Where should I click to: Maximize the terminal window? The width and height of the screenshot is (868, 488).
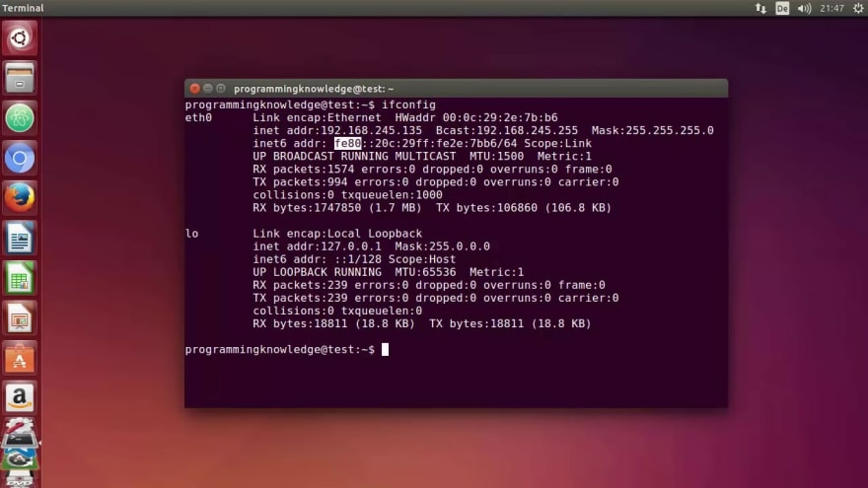pos(221,89)
